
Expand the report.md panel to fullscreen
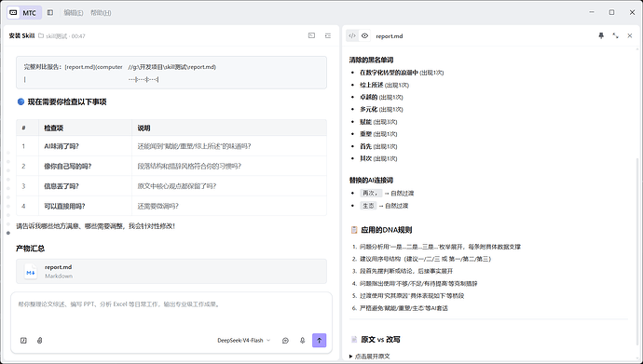click(x=616, y=35)
